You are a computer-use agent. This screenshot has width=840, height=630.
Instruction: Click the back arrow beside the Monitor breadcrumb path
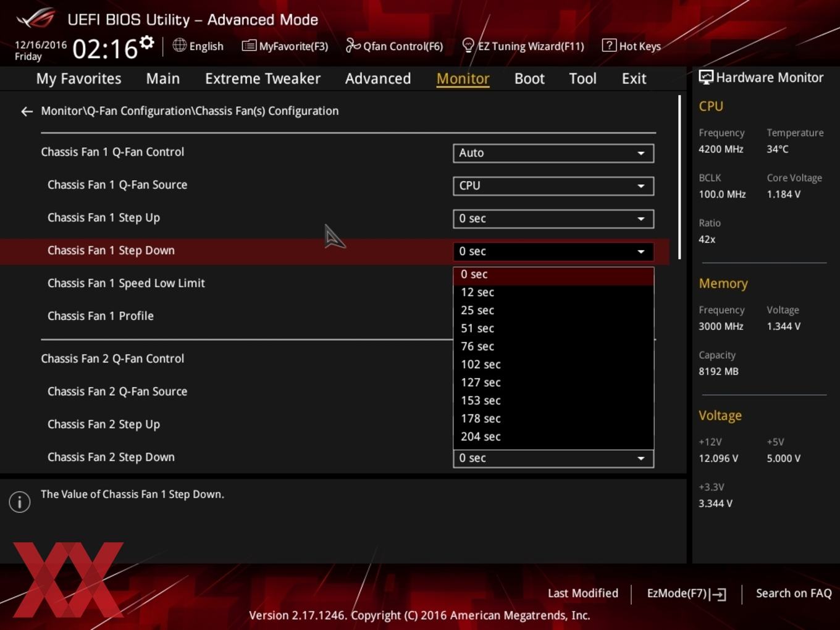coord(27,112)
